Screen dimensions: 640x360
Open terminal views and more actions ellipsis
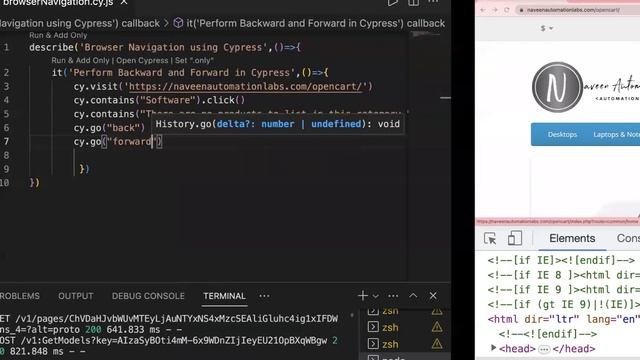(x=393, y=296)
